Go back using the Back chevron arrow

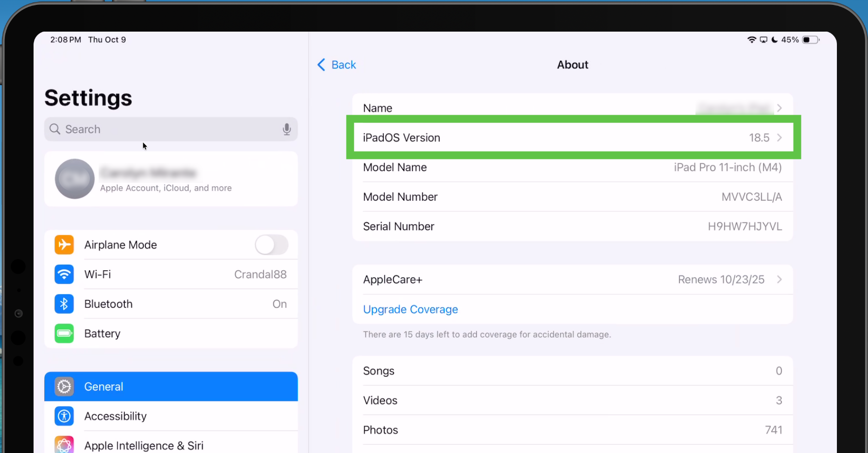pyautogui.click(x=321, y=65)
